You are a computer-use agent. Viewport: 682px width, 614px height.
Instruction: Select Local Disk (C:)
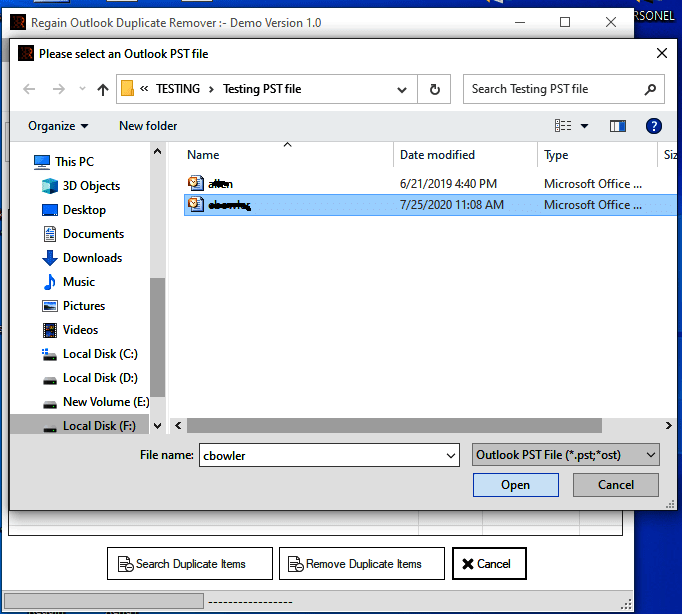[x=90, y=354]
